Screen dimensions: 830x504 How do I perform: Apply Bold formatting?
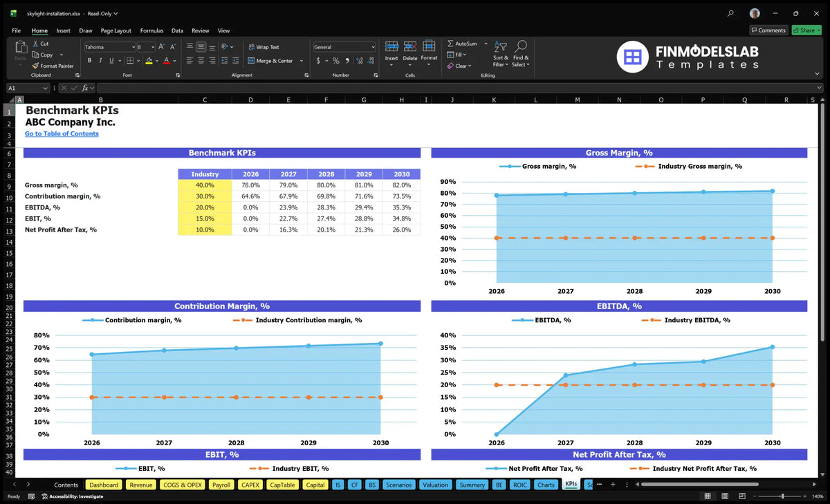click(89, 61)
